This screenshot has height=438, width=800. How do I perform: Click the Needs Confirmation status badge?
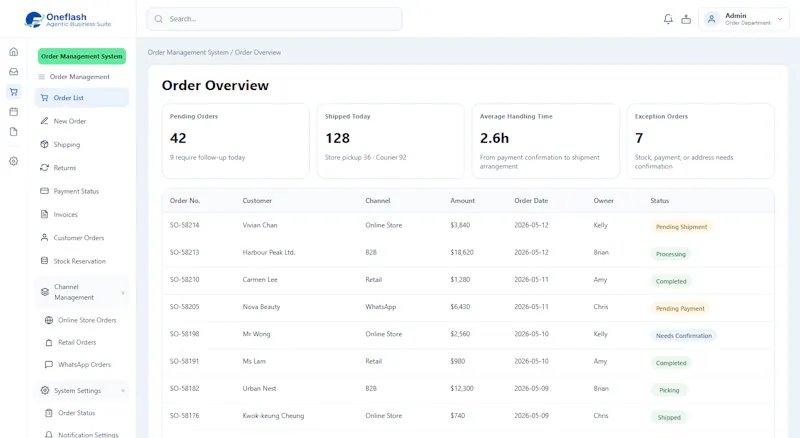[x=684, y=336]
